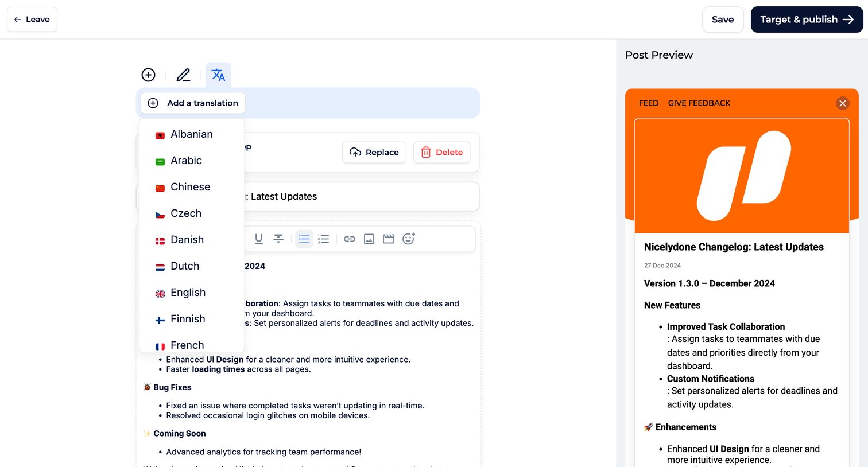
Task: Click the 27 Dec 2024 date in preview
Action: coord(662,266)
